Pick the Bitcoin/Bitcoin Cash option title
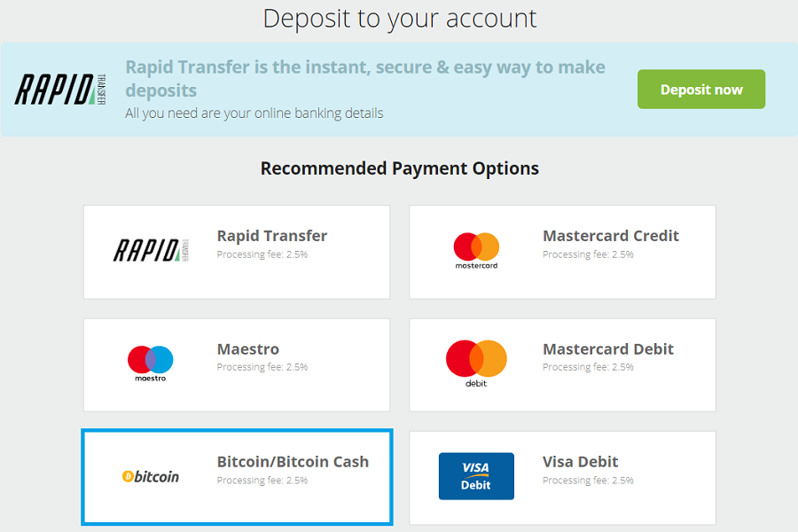798x532 pixels. (x=293, y=462)
